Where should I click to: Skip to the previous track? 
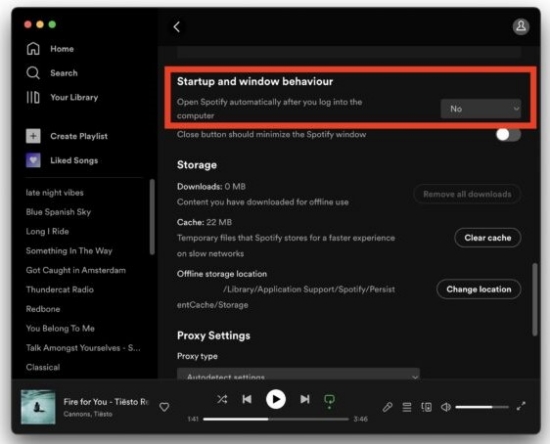(x=247, y=399)
